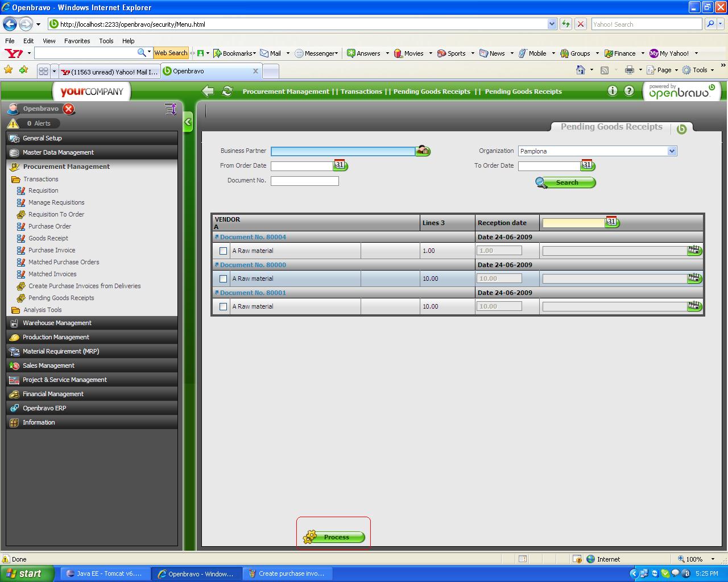The height and width of the screenshot is (582, 728).
Task: Expand the Warehouse Management menu section
Action: (x=57, y=323)
